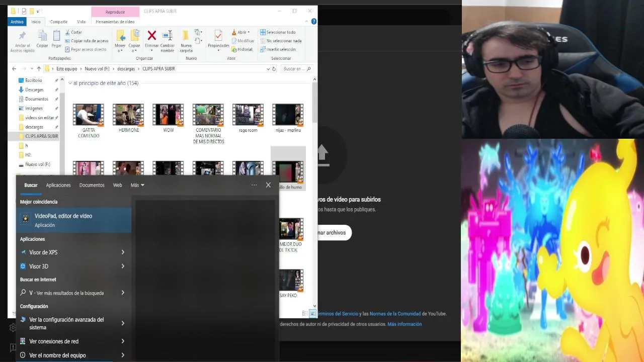Open the Más dropdown in search
644x362 pixels.
click(x=137, y=185)
